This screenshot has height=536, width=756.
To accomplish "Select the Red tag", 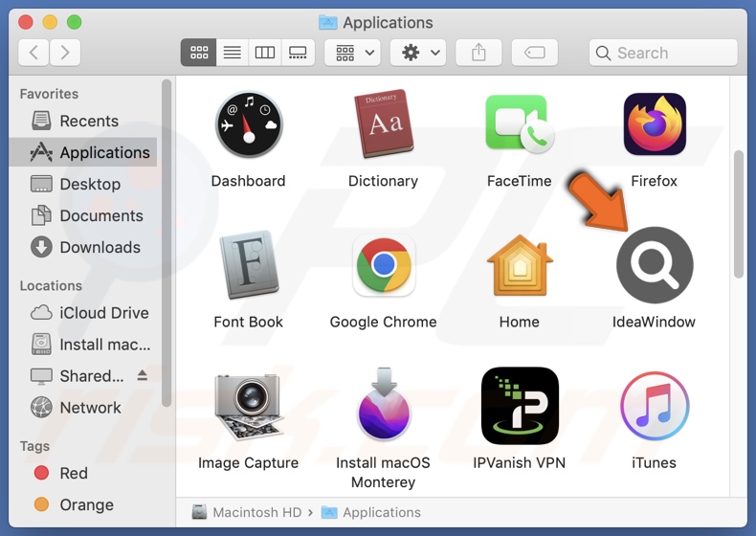I will tap(82, 473).
